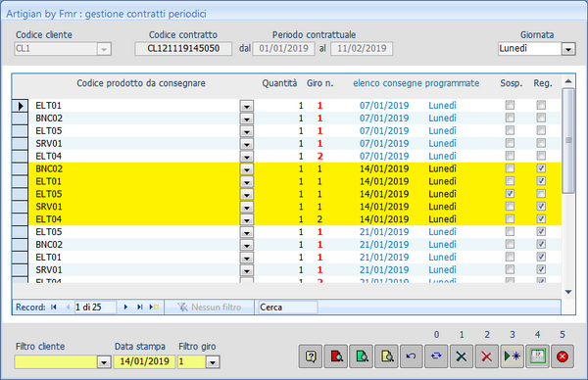Open product dropdown for ELT01 07/01/2019 row
588x380 pixels.
coord(246,106)
